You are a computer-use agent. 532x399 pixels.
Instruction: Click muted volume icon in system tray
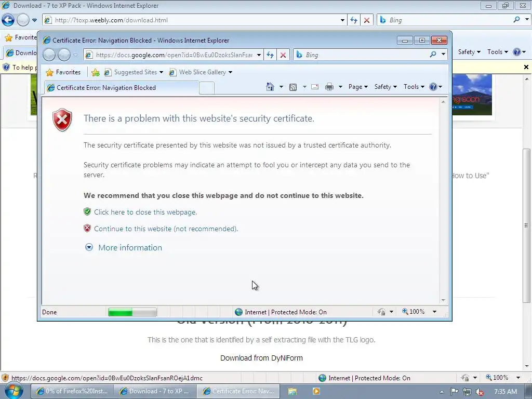(x=480, y=392)
